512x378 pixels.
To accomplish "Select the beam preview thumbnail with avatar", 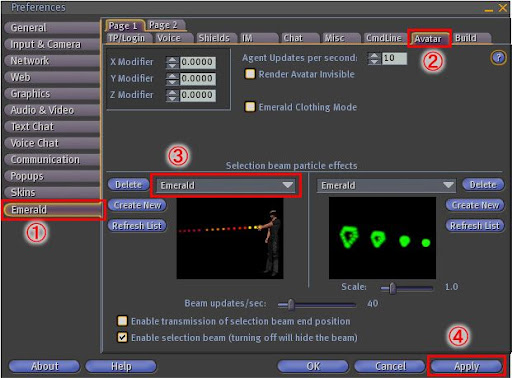I will [x=230, y=238].
